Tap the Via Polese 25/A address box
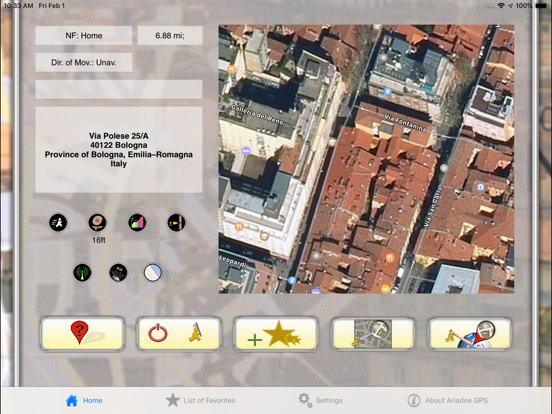This screenshot has height=414, width=552. coord(119,150)
